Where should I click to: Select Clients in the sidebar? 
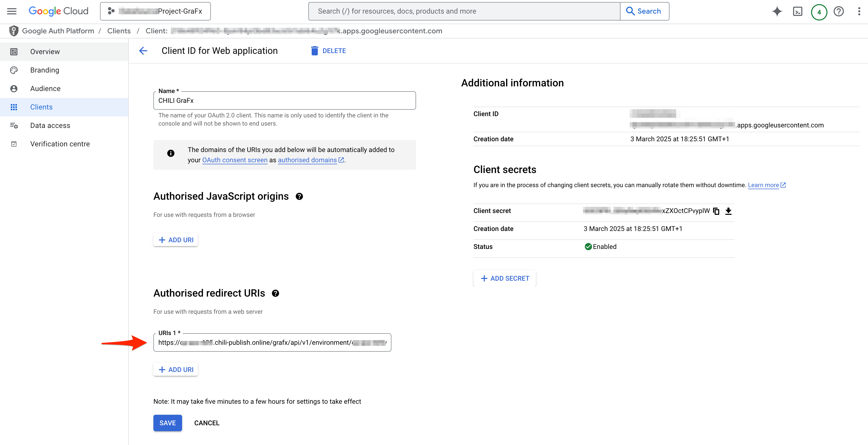(x=64, y=107)
